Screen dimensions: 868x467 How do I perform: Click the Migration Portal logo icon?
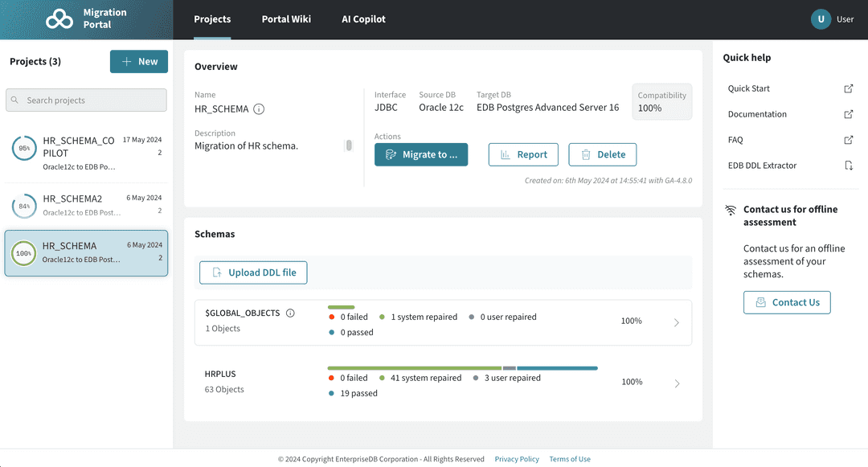coord(59,18)
